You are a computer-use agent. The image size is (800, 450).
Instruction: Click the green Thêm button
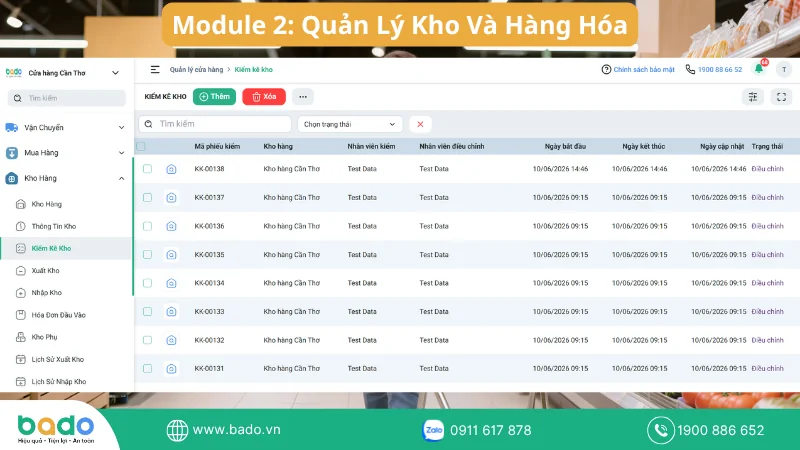point(214,96)
